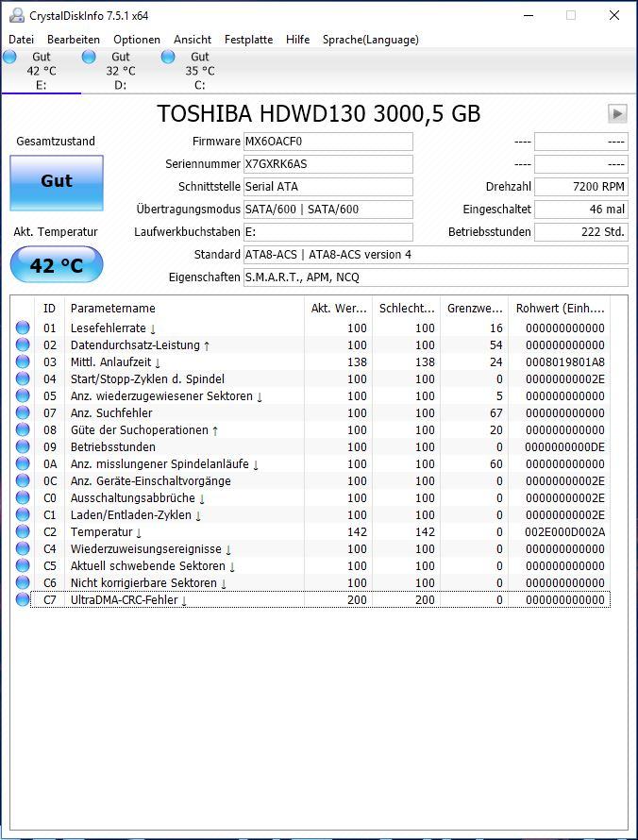Click the Betriebsstunden value 222 Std.
The height and width of the screenshot is (840, 638).
(x=581, y=232)
